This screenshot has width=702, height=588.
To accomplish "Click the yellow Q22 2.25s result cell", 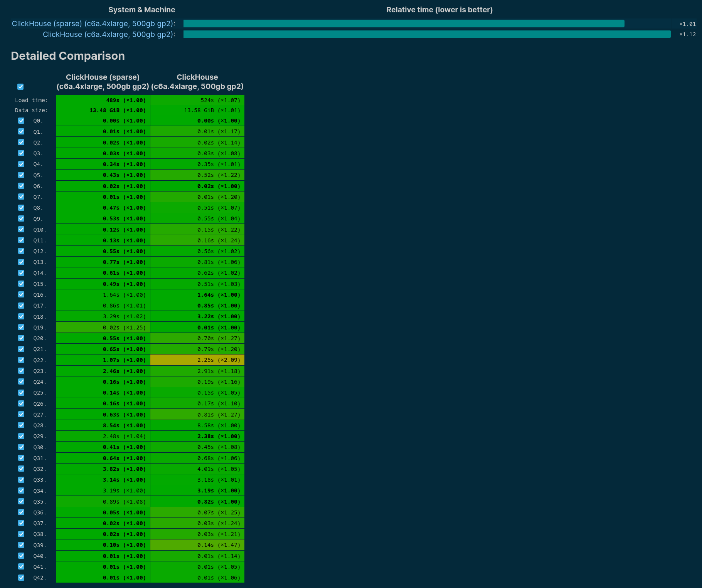I will pos(197,360).
